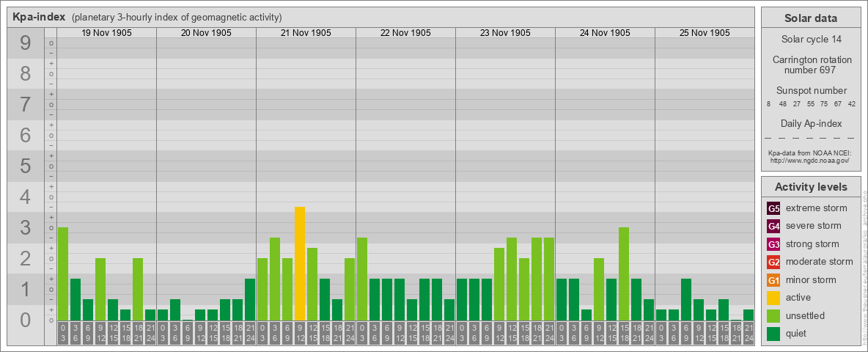Select the '24 Nov 1905' date header
Screen dimensions: 868x352
(605, 33)
